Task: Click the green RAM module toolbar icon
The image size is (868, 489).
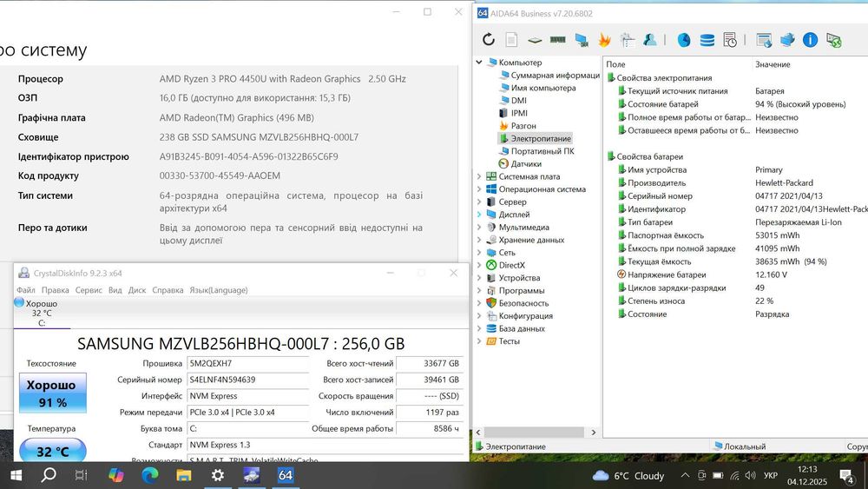Action: pyautogui.click(x=558, y=39)
